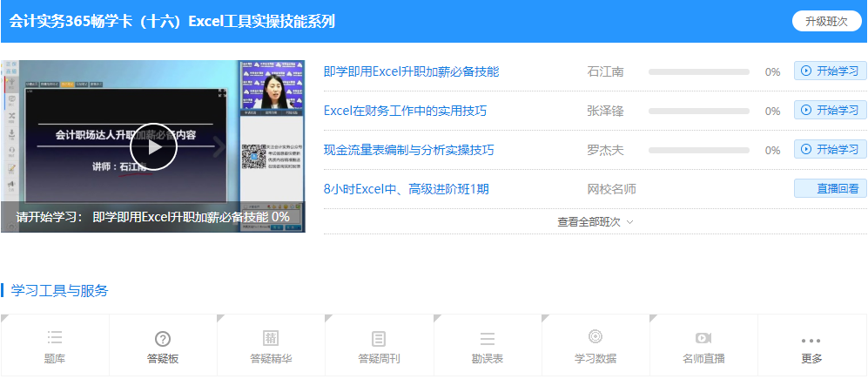Open the 答疑周刊 document icon
This screenshot has width=868, height=379.
point(379,339)
